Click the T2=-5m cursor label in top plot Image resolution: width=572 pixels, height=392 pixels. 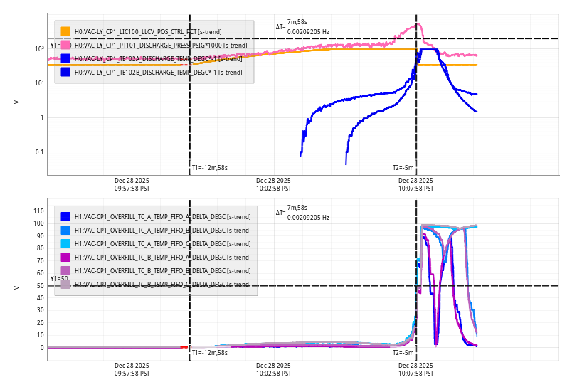point(403,168)
